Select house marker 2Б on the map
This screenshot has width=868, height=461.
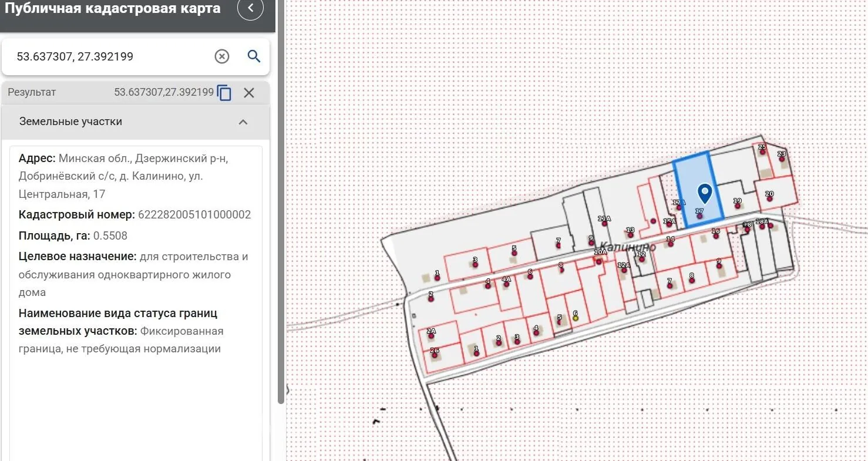click(x=435, y=355)
